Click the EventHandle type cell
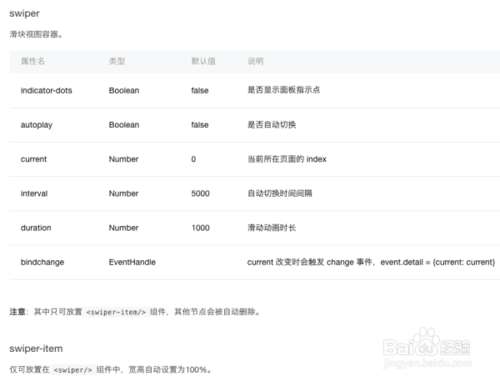Viewport: 500px width, 381px height. coord(132,262)
